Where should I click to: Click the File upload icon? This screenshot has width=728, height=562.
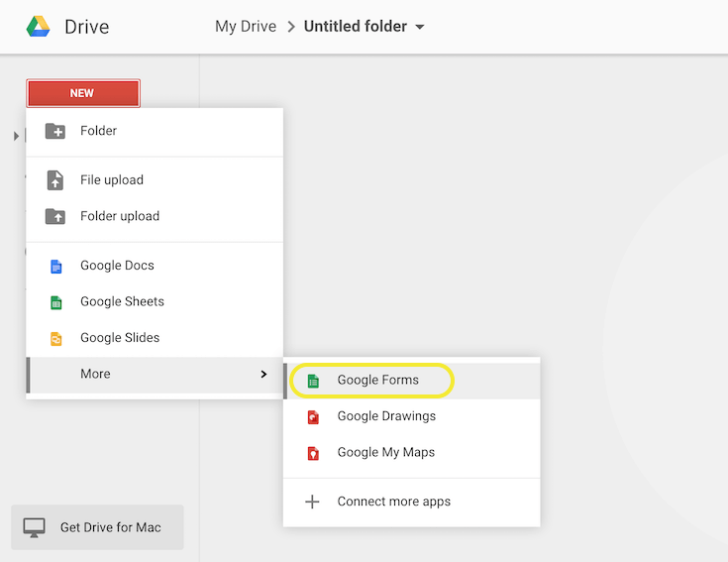[55, 180]
